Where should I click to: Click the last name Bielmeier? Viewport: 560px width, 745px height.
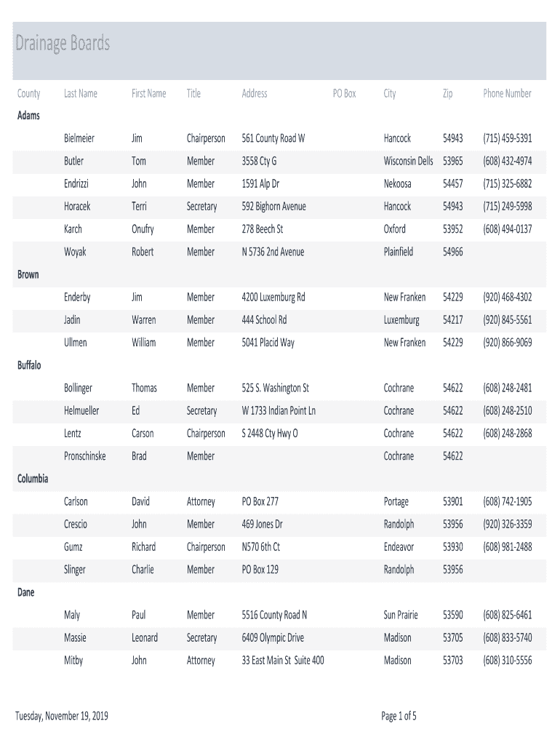[79, 138]
